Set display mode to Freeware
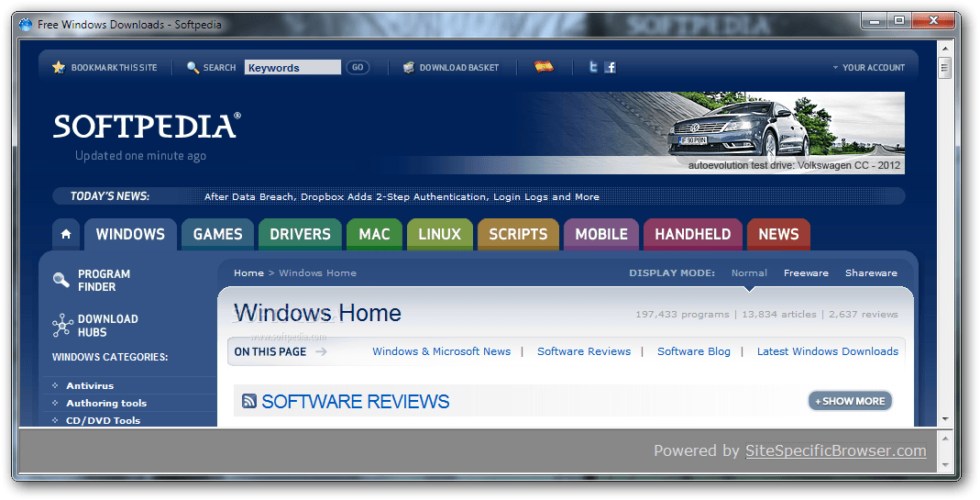 [x=806, y=272]
